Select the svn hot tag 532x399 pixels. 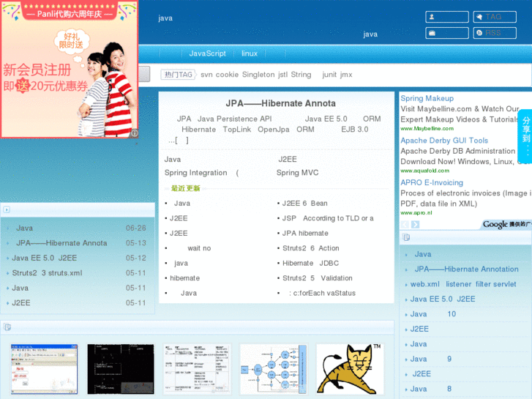pos(206,75)
